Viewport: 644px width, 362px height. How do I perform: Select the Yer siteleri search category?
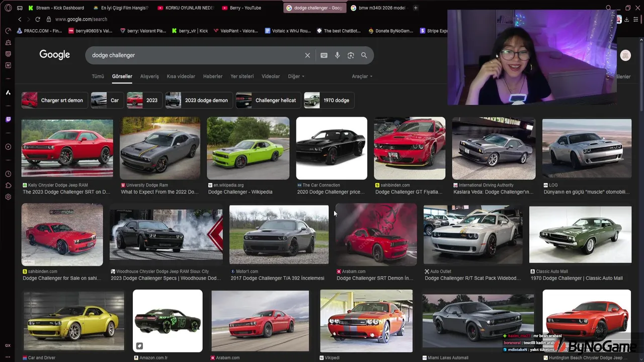tap(242, 76)
